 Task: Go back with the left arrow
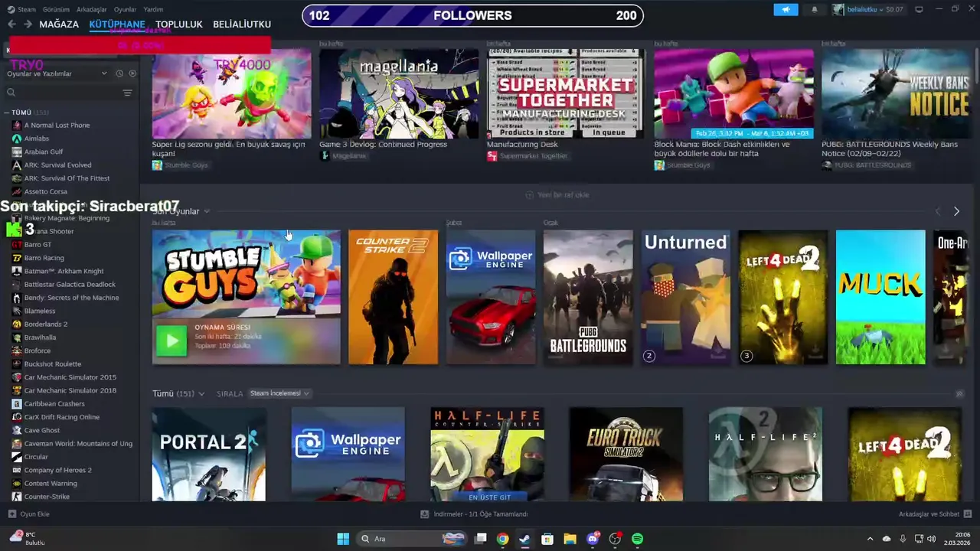[11, 24]
